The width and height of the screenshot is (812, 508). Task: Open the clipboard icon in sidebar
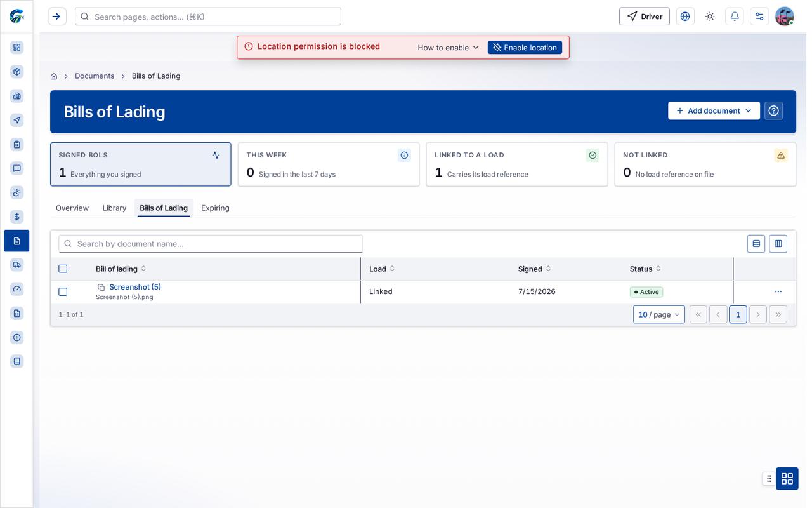[17, 144]
